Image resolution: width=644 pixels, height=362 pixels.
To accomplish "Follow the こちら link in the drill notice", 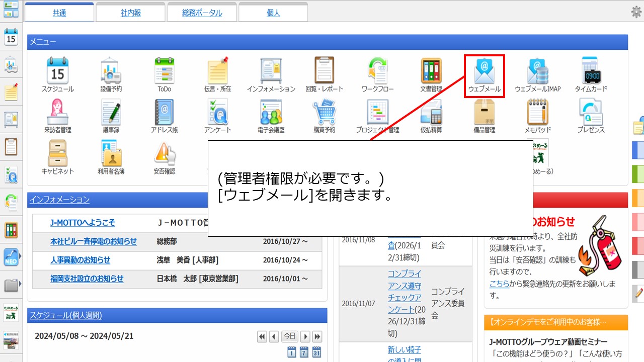I will 499,284.
